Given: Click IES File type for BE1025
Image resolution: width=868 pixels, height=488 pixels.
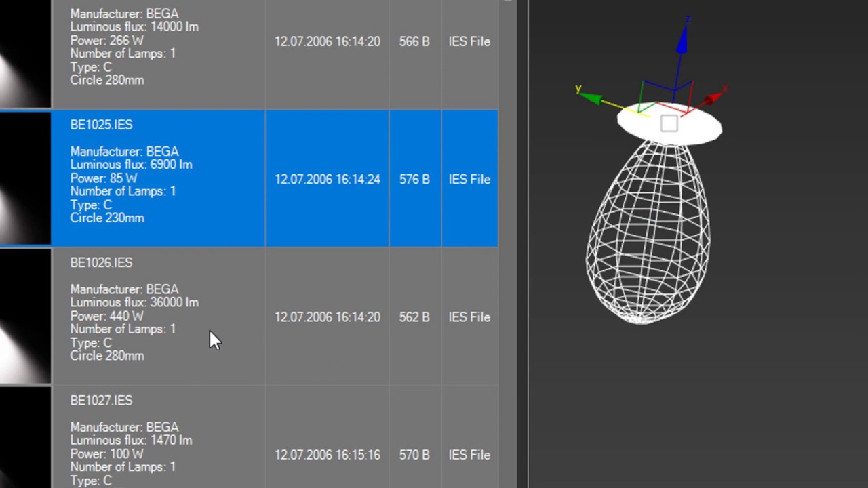Looking at the screenshot, I should coord(469,179).
